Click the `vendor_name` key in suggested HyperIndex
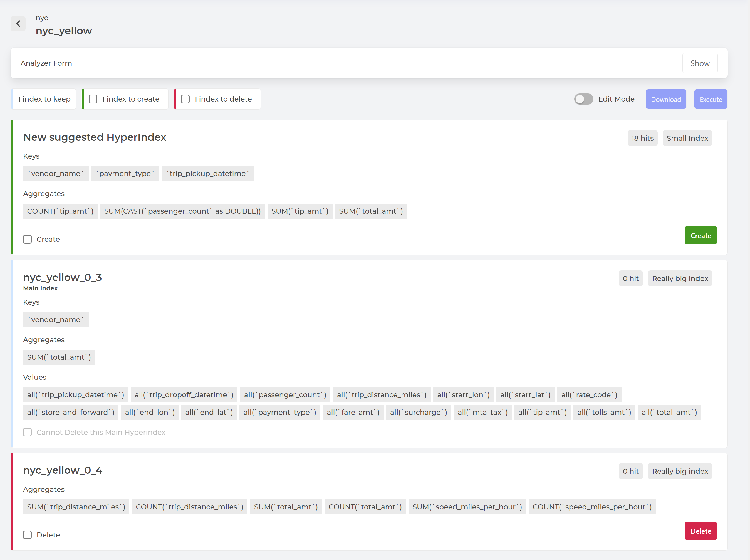The image size is (750, 560). point(56,174)
